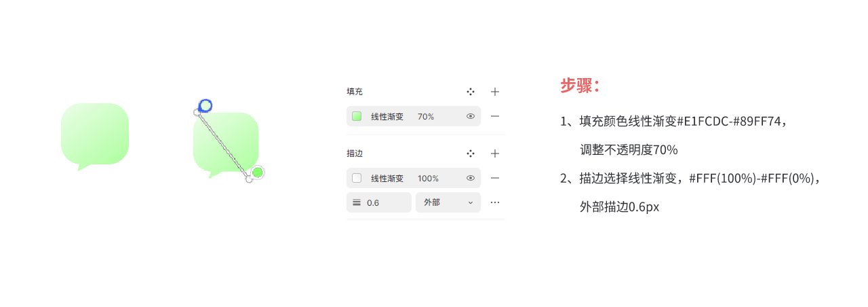Add a new stroke with plus icon
The image size is (868, 307).
click(x=495, y=153)
